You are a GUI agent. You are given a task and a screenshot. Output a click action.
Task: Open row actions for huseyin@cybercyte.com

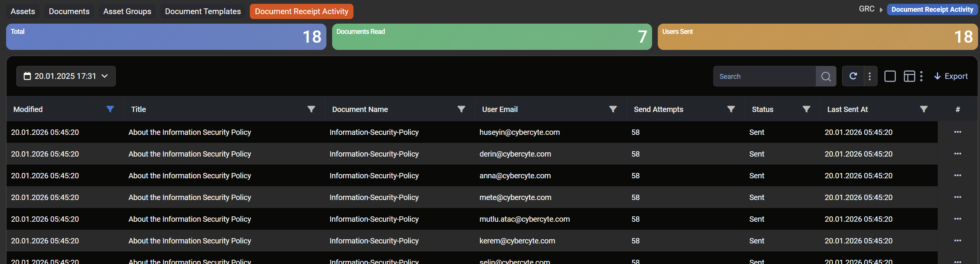[958, 132]
